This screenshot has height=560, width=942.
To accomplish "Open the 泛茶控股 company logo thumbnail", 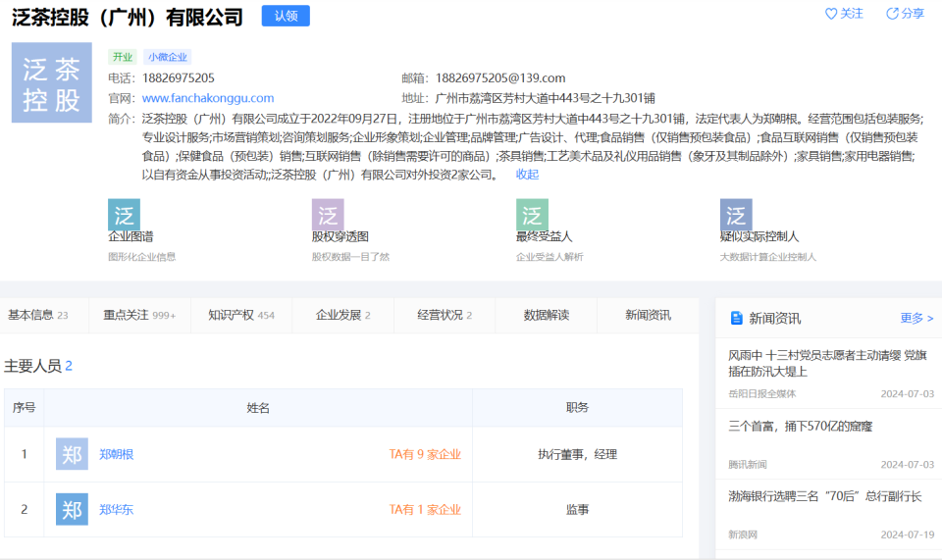I will [52, 82].
